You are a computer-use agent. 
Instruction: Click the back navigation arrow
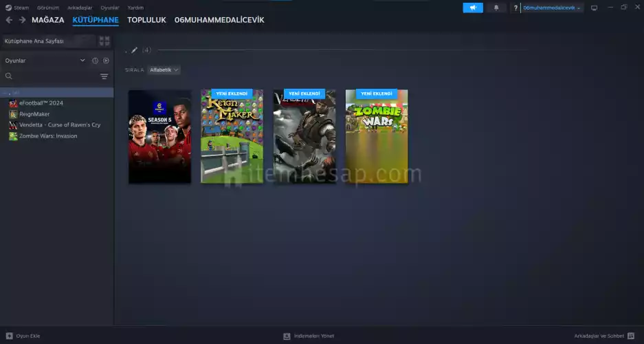(9, 20)
